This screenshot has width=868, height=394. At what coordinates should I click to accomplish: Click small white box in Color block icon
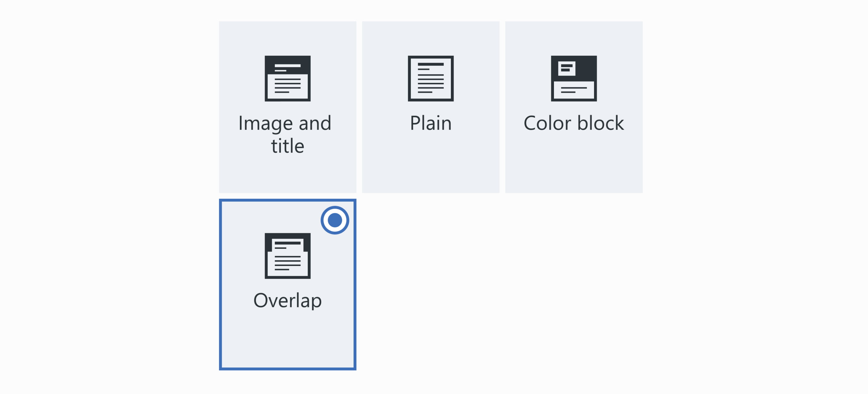point(566,68)
